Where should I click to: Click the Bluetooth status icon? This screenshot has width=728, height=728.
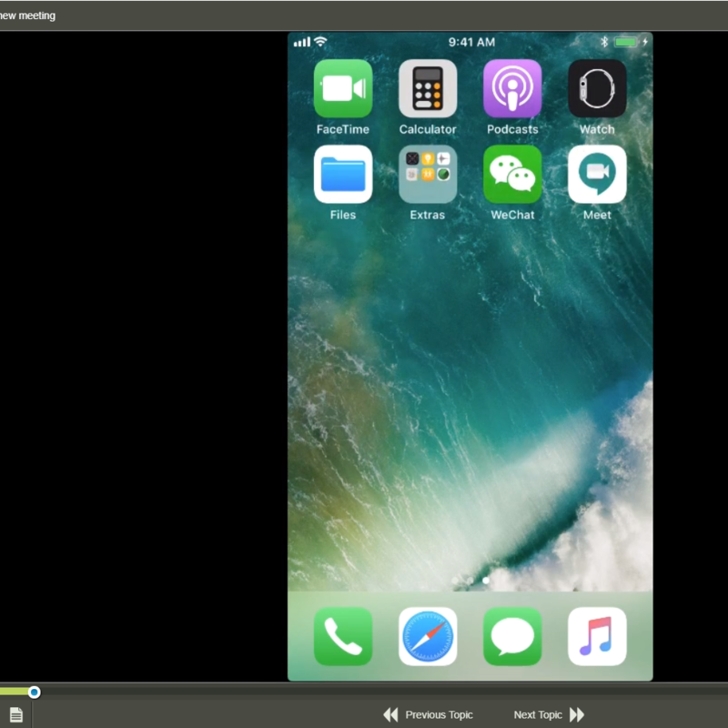click(x=604, y=42)
